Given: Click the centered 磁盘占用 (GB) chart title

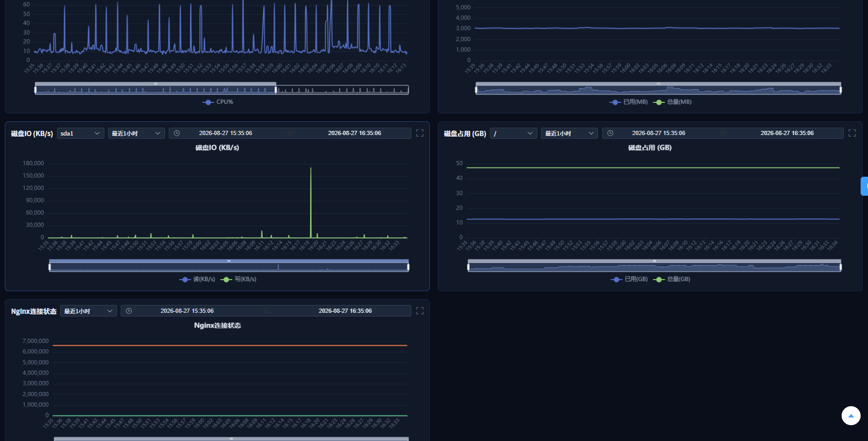Looking at the screenshot, I should [650, 148].
